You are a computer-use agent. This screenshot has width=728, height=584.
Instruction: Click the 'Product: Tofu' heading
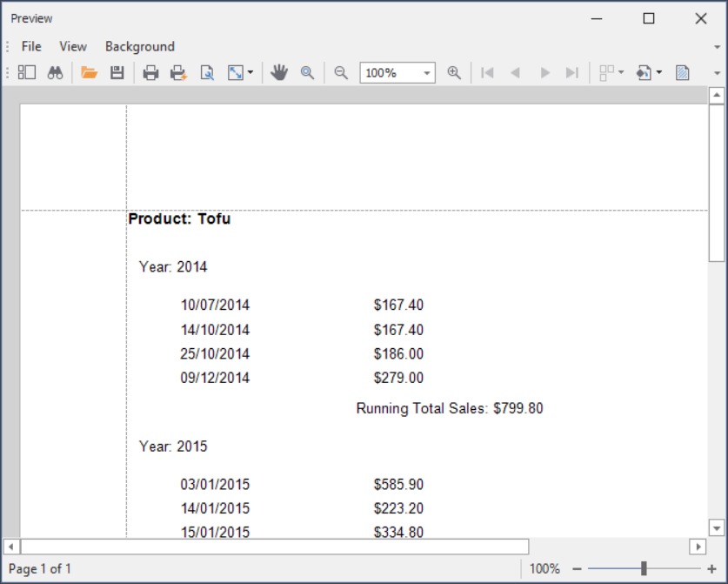tap(179, 218)
